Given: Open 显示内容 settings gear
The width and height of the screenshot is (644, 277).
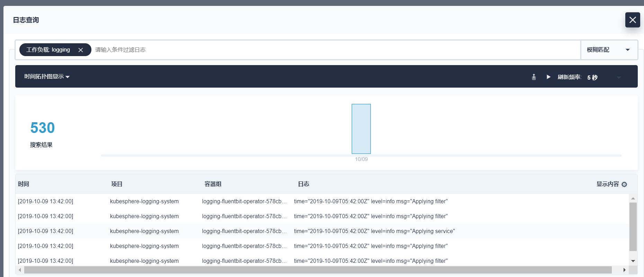Looking at the screenshot, I should (624, 184).
